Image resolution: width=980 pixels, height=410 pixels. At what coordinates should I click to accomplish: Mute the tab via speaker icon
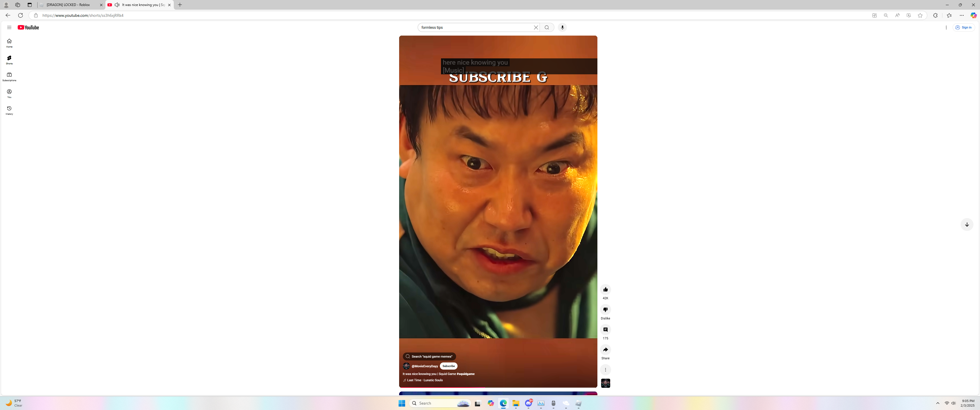click(x=117, y=5)
